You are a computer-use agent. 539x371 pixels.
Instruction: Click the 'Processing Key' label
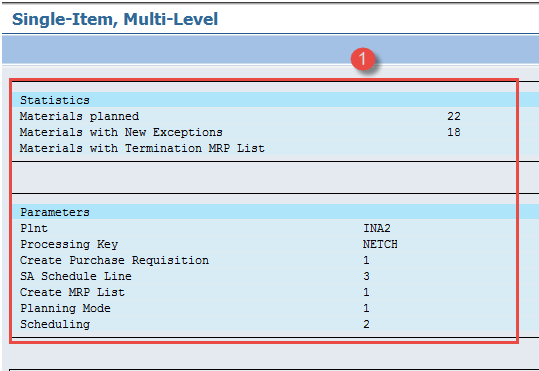[x=69, y=244]
